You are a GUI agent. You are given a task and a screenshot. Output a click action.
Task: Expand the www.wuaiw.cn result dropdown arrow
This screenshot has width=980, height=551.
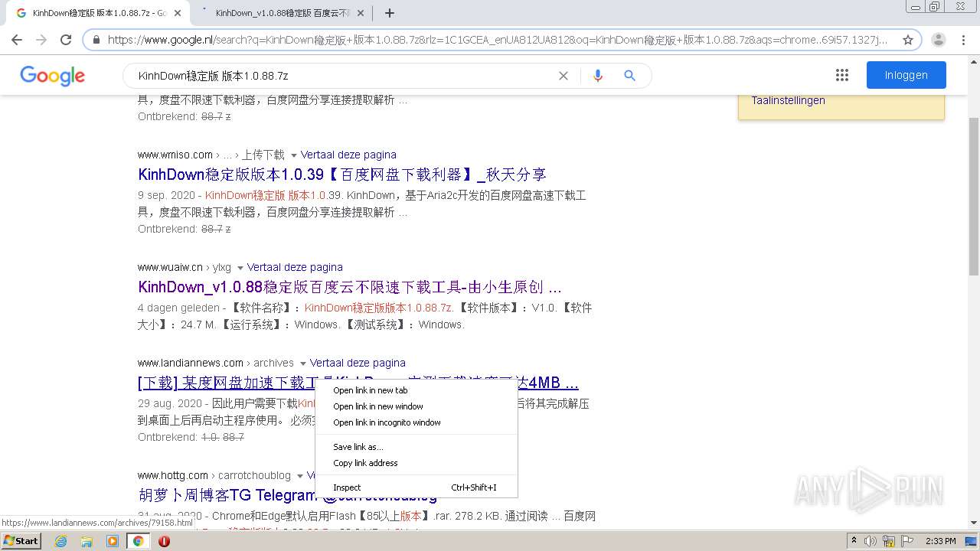240,268
